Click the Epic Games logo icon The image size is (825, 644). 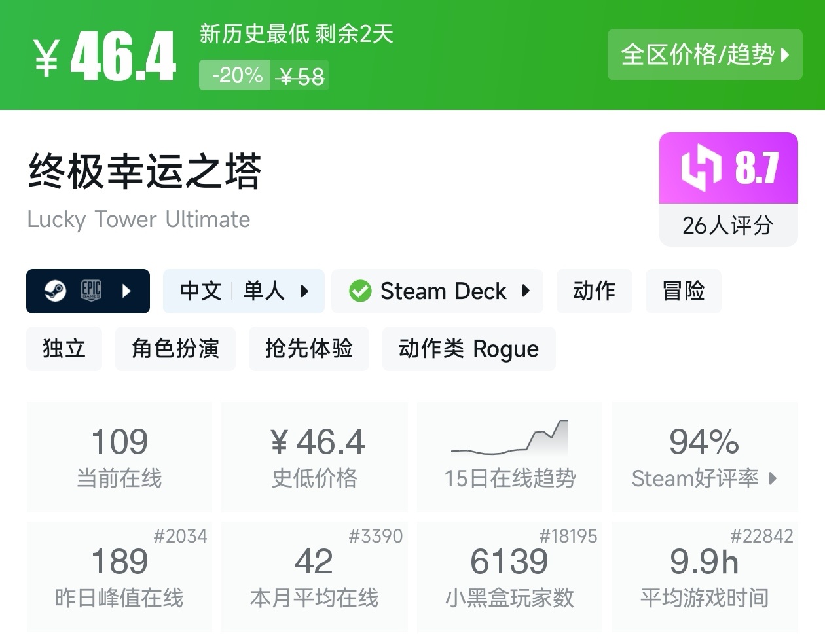pyautogui.click(x=91, y=291)
